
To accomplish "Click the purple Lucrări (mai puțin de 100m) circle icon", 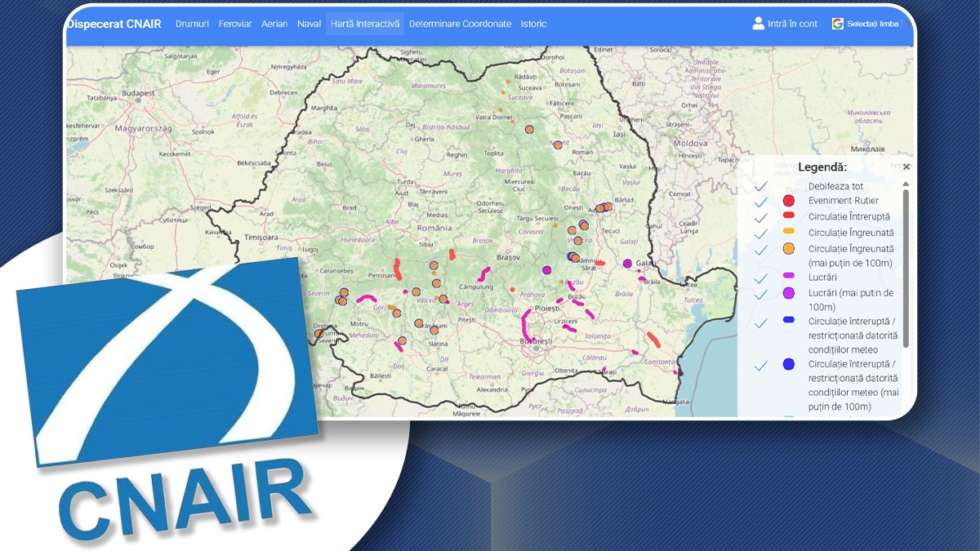I will tap(788, 293).
